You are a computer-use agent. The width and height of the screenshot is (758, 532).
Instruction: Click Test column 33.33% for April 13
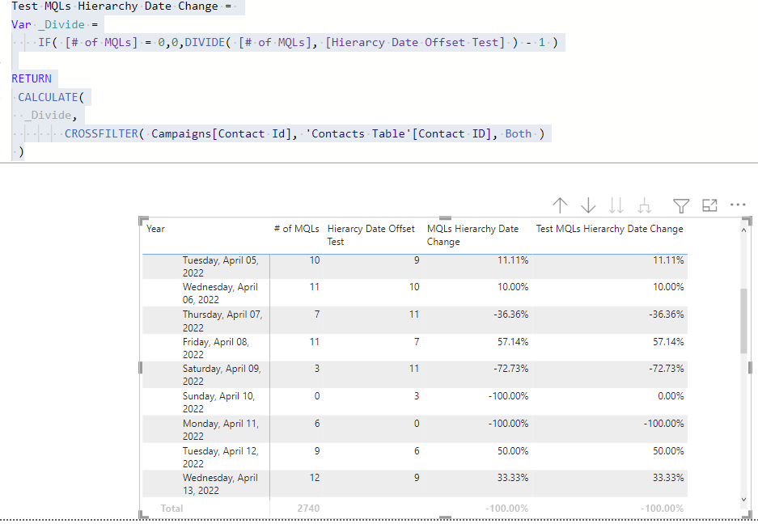[668, 478]
